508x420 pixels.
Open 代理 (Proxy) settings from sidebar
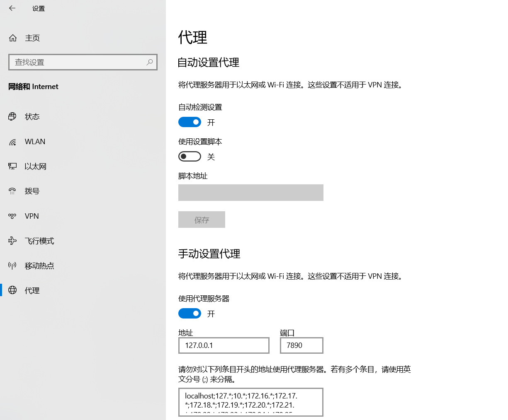[x=12, y=290]
